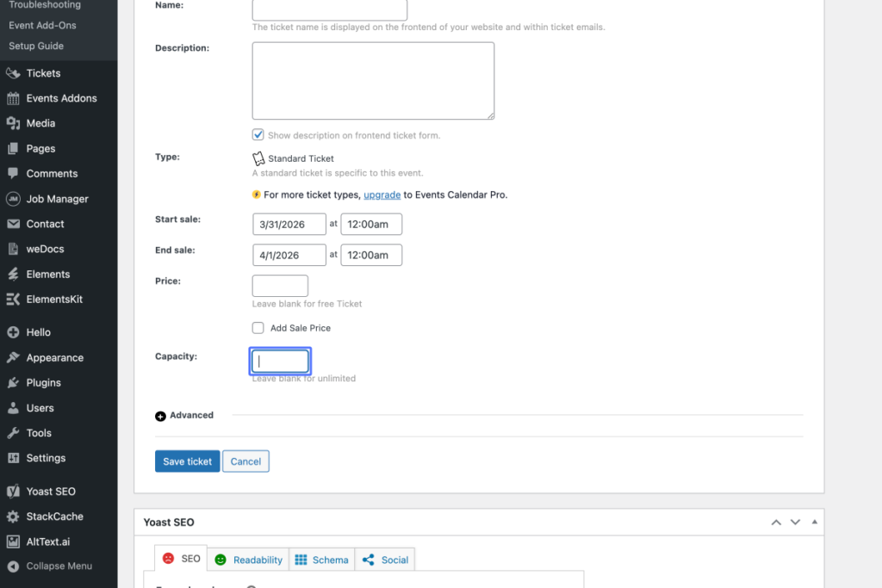Switch to the Readability tab
This screenshot has width=882, height=588.
248,560
